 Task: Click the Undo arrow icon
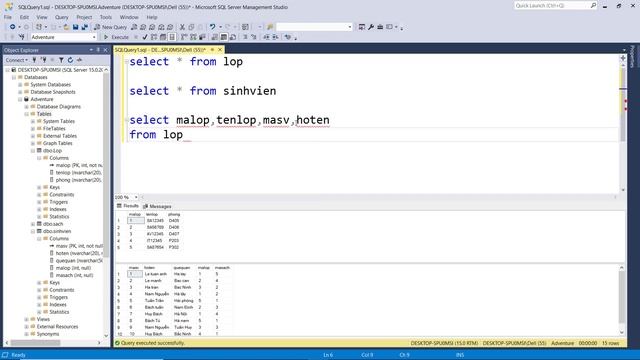212,27
